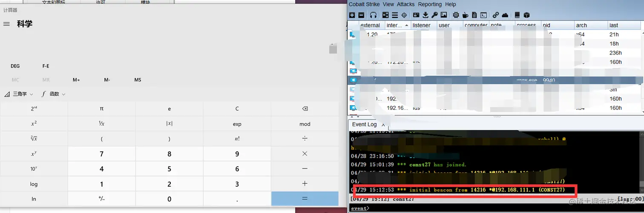Click digit 0 on the calculator
The image size is (644, 213).
pyautogui.click(x=170, y=199)
